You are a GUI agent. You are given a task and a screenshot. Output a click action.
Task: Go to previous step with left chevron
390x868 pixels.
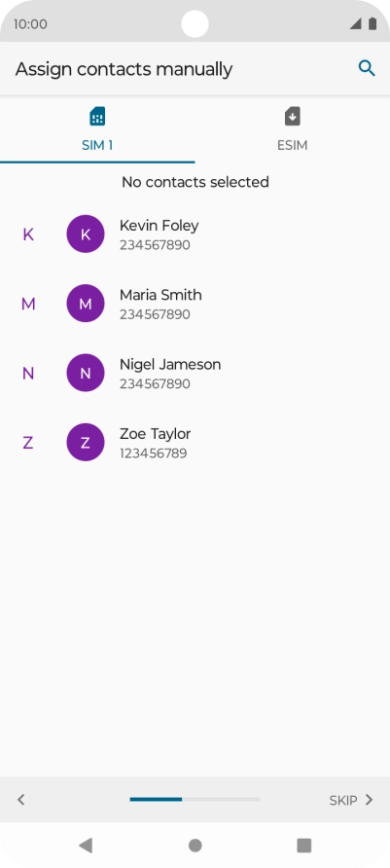coord(21,799)
